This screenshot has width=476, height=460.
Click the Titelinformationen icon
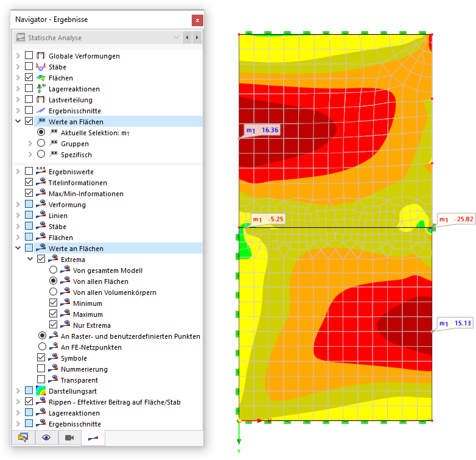pos(41,182)
